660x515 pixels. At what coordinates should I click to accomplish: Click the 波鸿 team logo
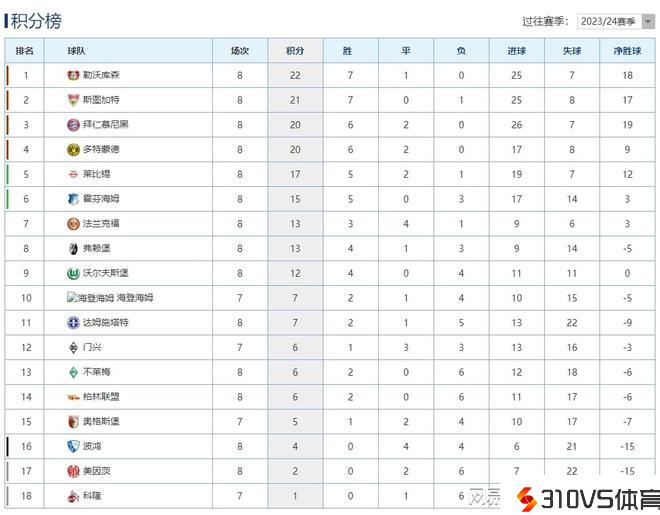[73, 446]
